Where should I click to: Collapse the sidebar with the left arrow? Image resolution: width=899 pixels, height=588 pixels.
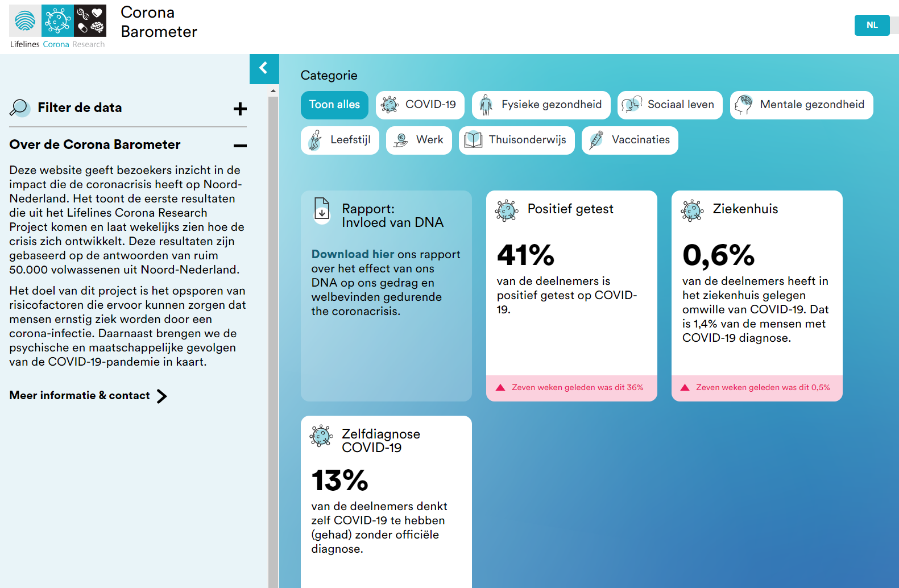(264, 69)
